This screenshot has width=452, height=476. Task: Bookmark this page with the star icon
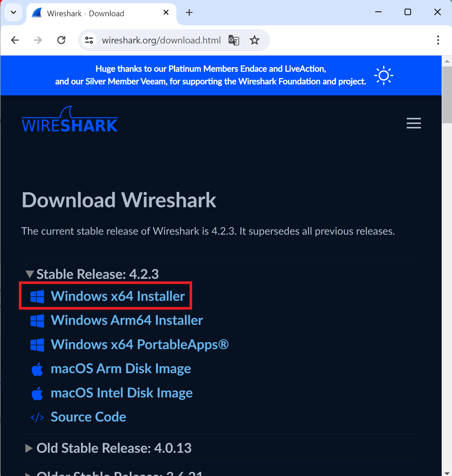254,40
